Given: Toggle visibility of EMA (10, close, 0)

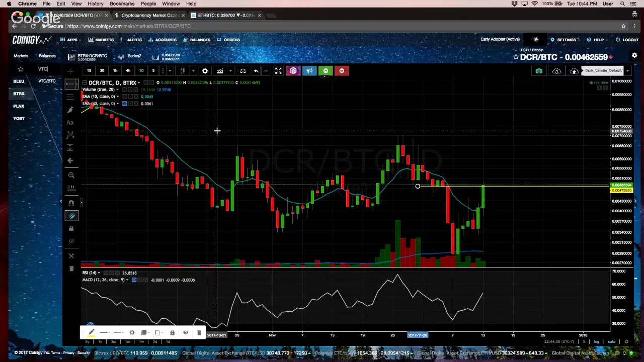Looking at the screenshot, I should (125, 97).
